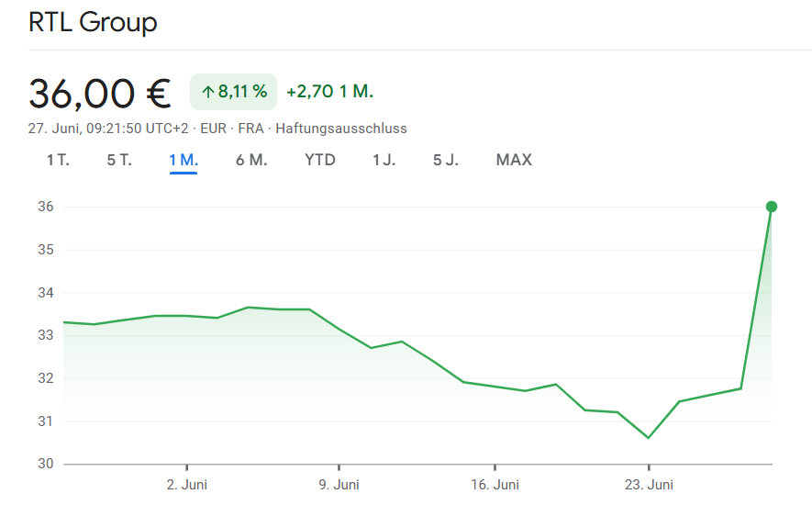Click the green endpoint dot on chart

(772, 207)
